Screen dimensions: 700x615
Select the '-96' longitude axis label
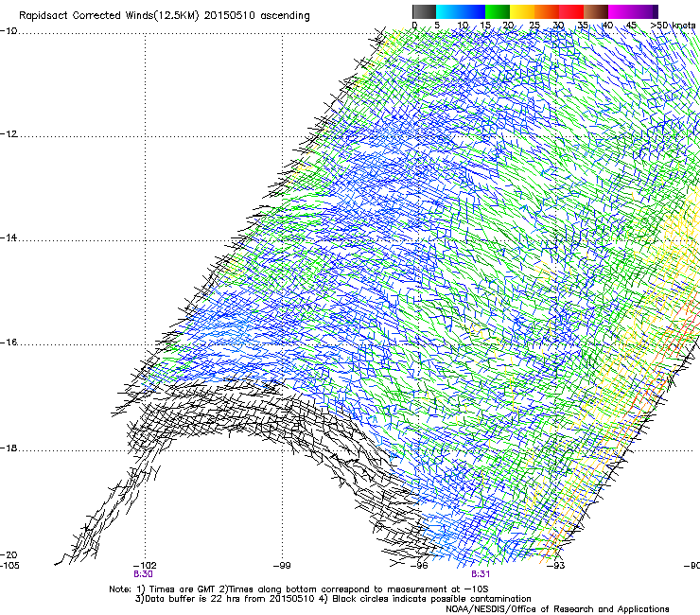pyautogui.click(x=419, y=566)
